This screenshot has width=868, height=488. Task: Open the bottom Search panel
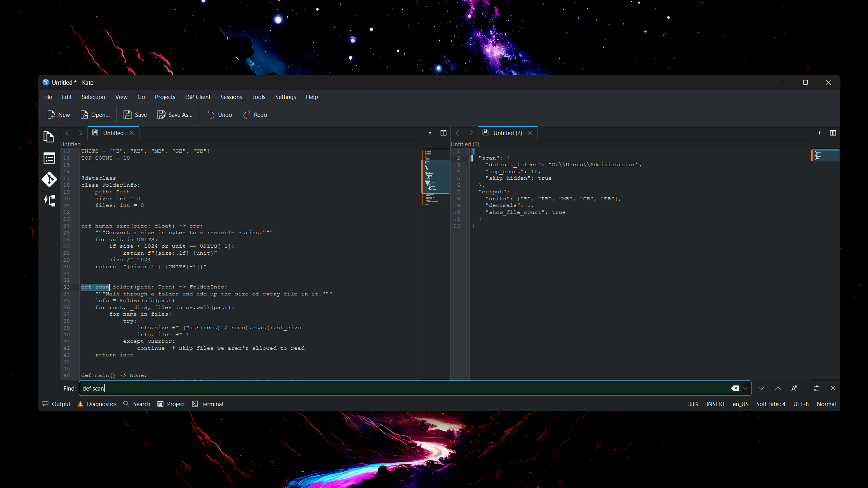[x=137, y=404]
